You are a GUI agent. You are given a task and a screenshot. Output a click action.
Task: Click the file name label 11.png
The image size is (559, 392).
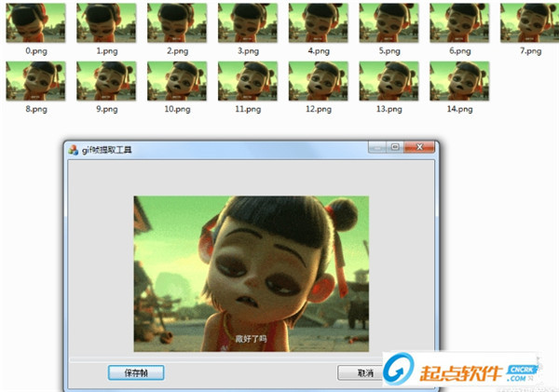248,109
